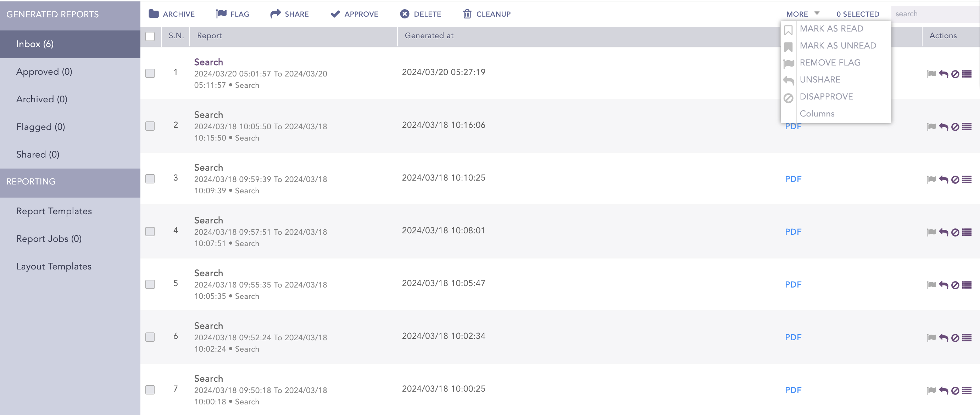The width and height of the screenshot is (980, 415).
Task: Open Report Templates in the sidebar
Action: [x=54, y=211]
